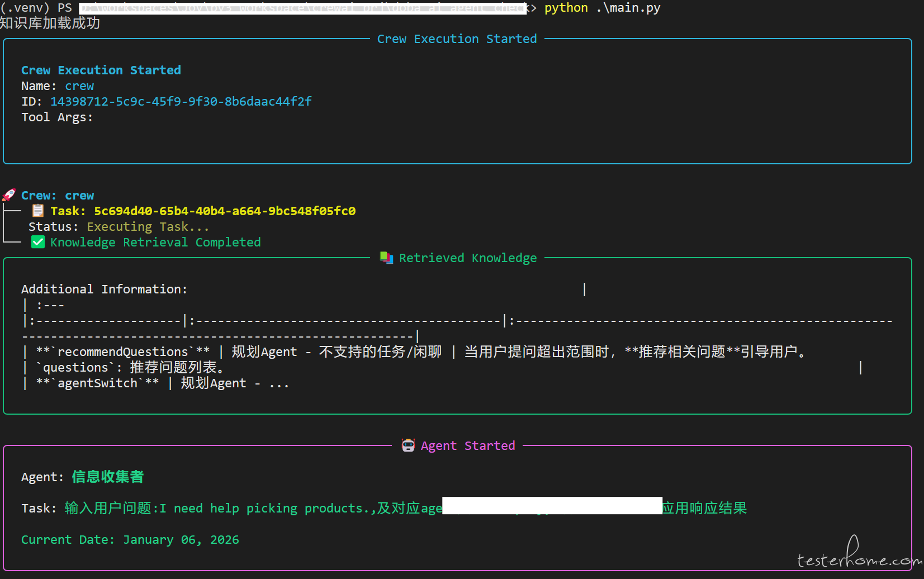Click the green agent name 信息收集者
Image resolution: width=924 pixels, height=579 pixels.
(107, 477)
